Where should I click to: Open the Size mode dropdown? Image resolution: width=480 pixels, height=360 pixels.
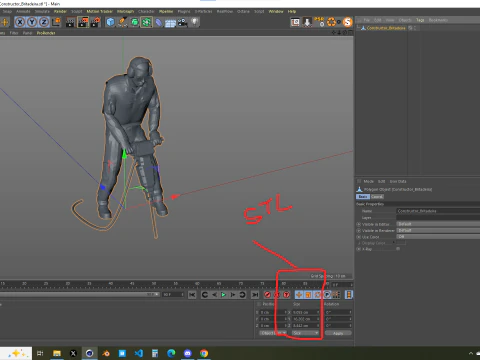point(305,333)
